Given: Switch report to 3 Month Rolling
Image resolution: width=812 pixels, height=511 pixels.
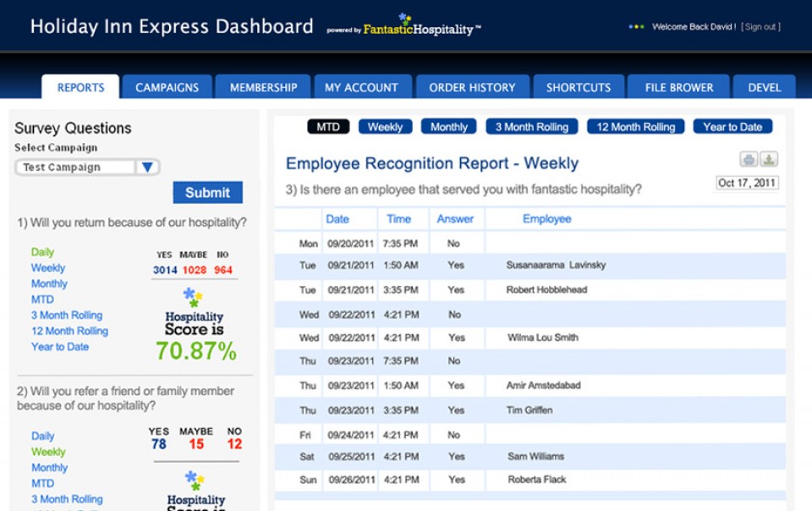Looking at the screenshot, I should pyautogui.click(x=531, y=127).
